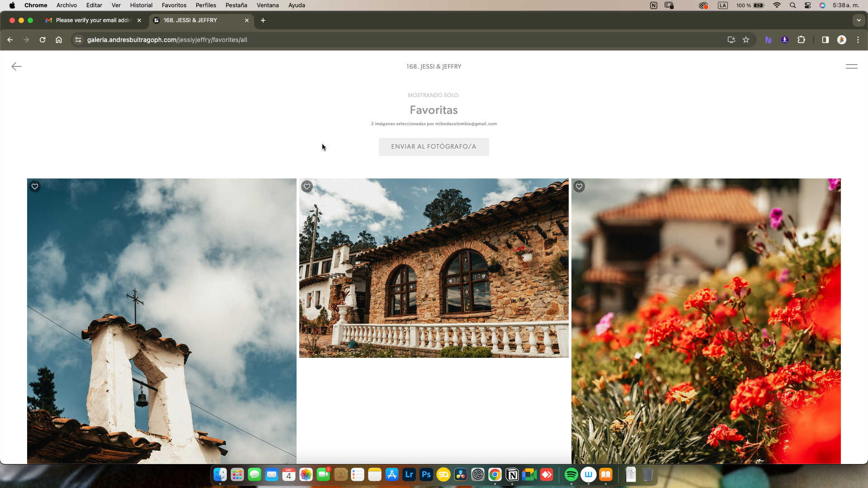Open the Ventana menu

(x=268, y=5)
